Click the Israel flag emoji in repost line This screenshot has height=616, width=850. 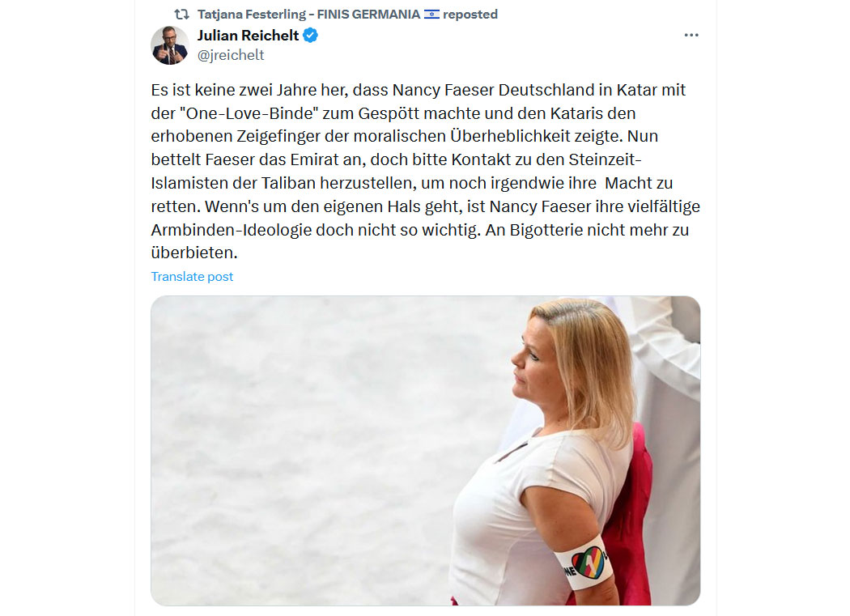[432, 14]
